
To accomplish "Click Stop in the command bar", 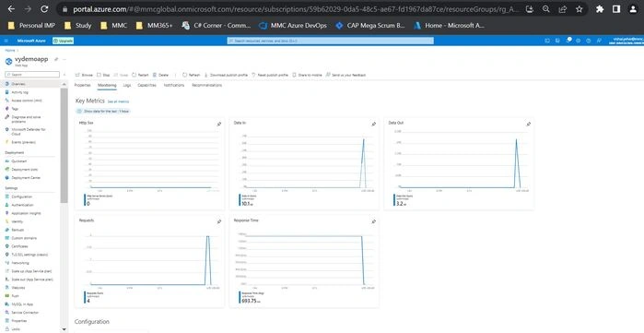I will point(103,76).
